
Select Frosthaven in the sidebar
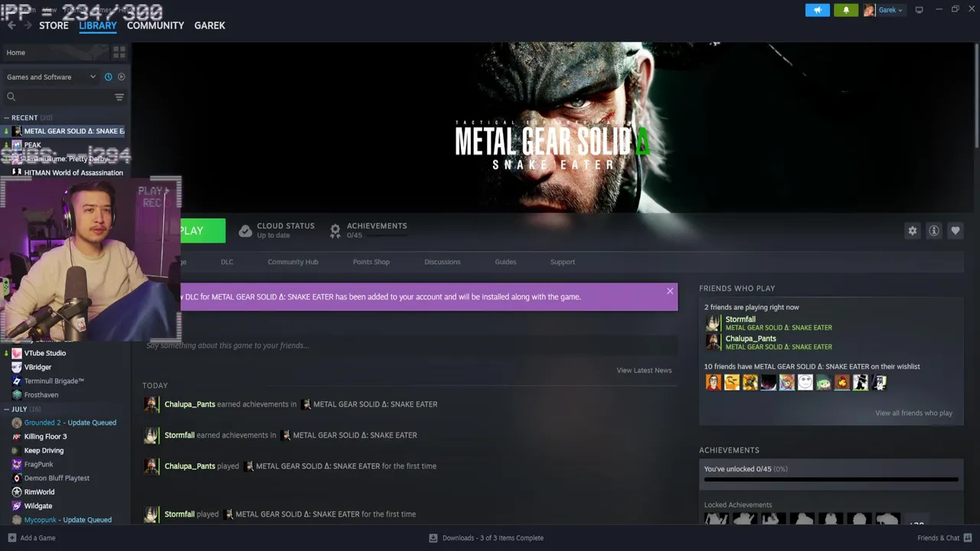(41, 395)
